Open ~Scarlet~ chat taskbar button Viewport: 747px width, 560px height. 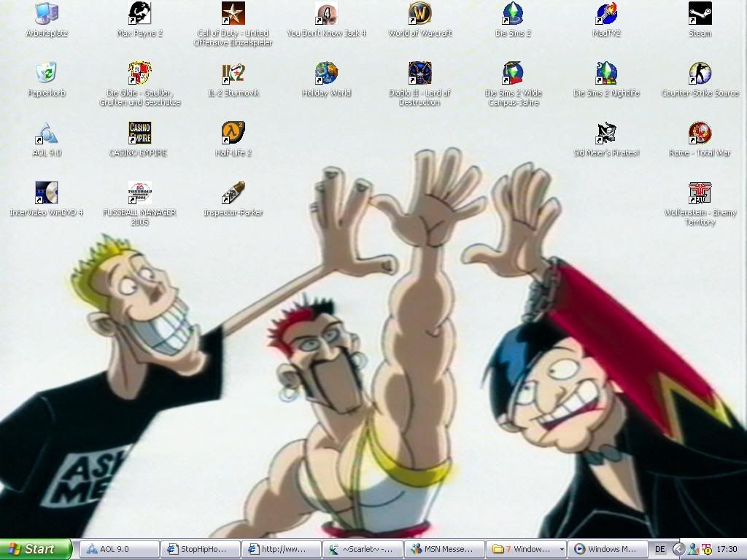coord(362,549)
